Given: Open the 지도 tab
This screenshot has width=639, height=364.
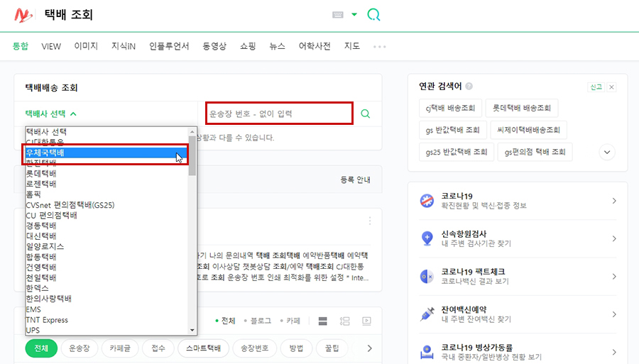Looking at the screenshot, I should [x=352, y=46].
